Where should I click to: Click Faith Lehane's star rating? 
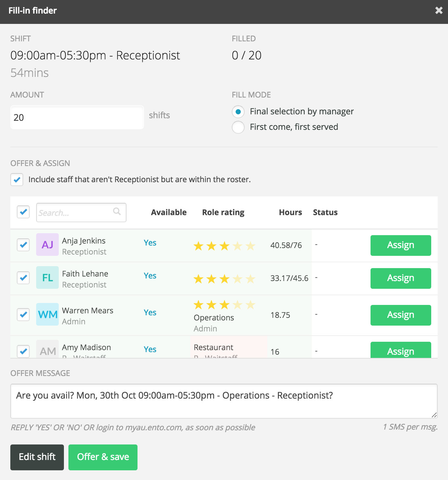point(224,279)
